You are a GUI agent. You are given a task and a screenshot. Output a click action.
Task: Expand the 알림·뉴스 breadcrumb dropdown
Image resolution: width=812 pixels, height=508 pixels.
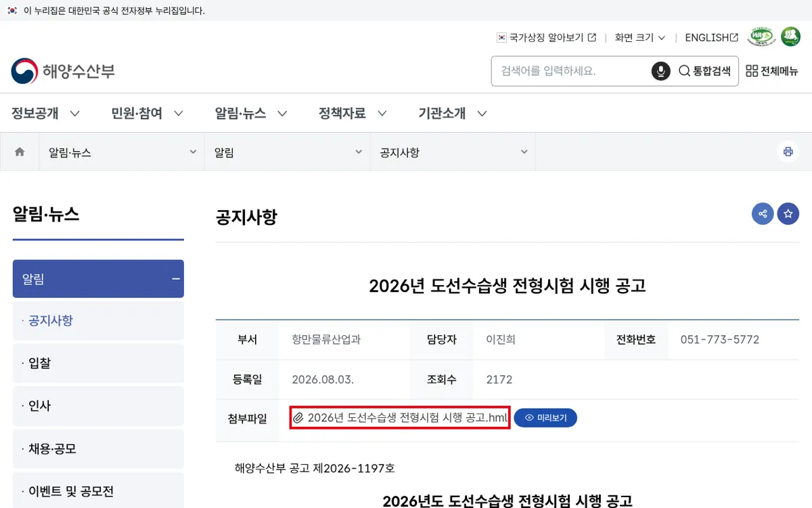[x=122, y=152]
